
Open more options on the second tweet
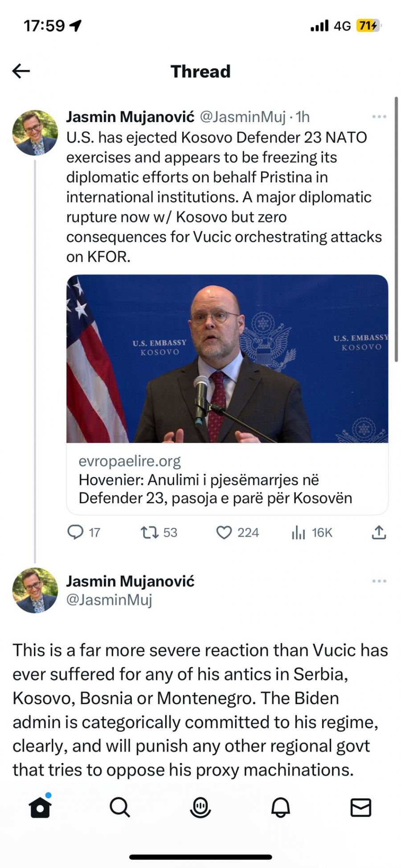click(x=378, y=581)
